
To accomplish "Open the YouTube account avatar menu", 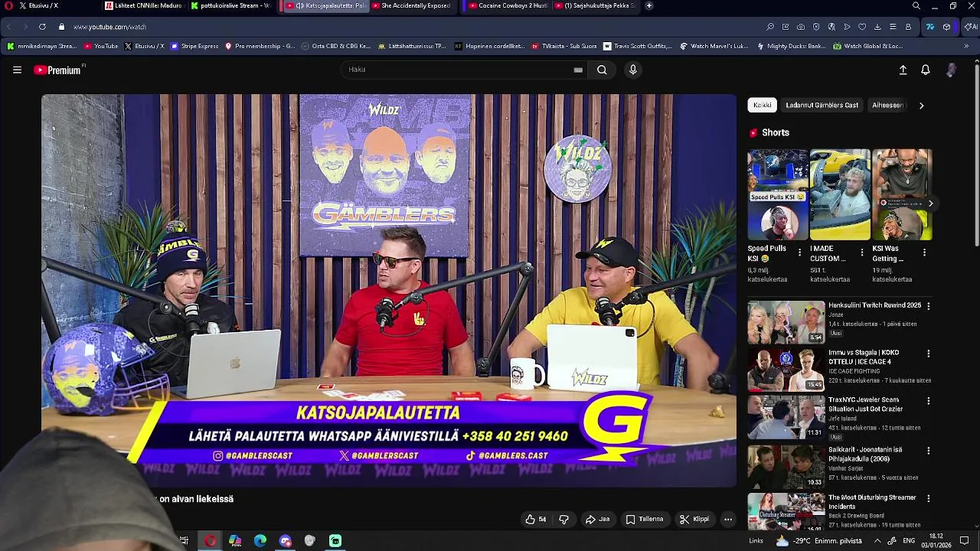I will (951, 70).
